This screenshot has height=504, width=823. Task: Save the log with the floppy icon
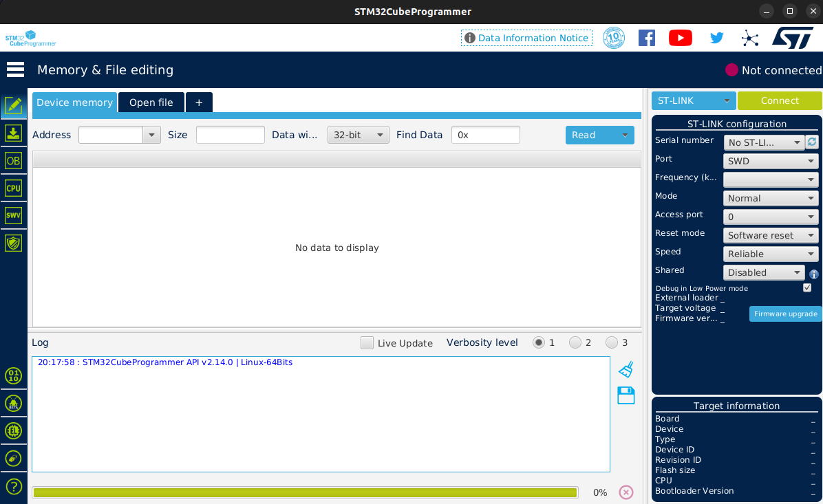click(x=626, y=395)
